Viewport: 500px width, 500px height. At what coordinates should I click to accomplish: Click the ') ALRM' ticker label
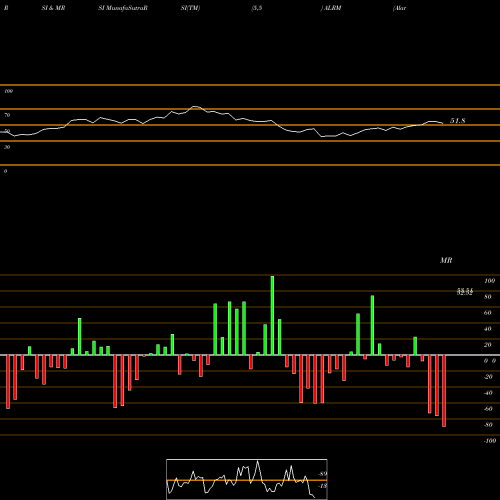pyautogui.click(x=331, y=8)
